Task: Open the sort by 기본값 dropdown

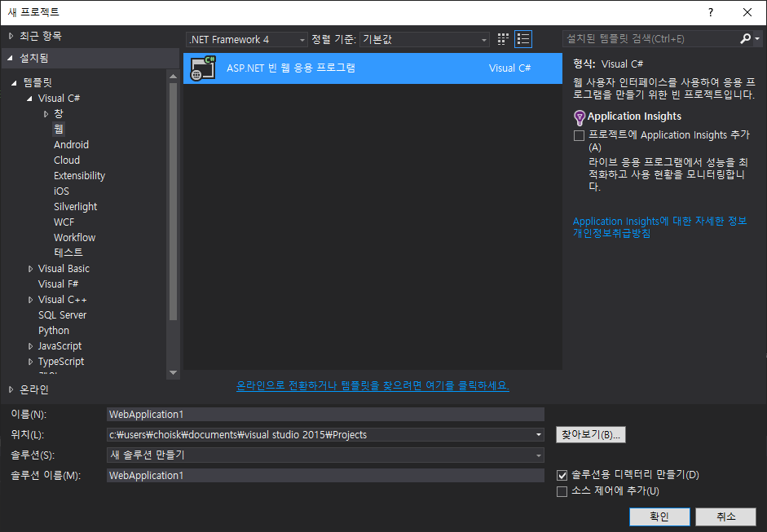Action: (x=424, y=40)
